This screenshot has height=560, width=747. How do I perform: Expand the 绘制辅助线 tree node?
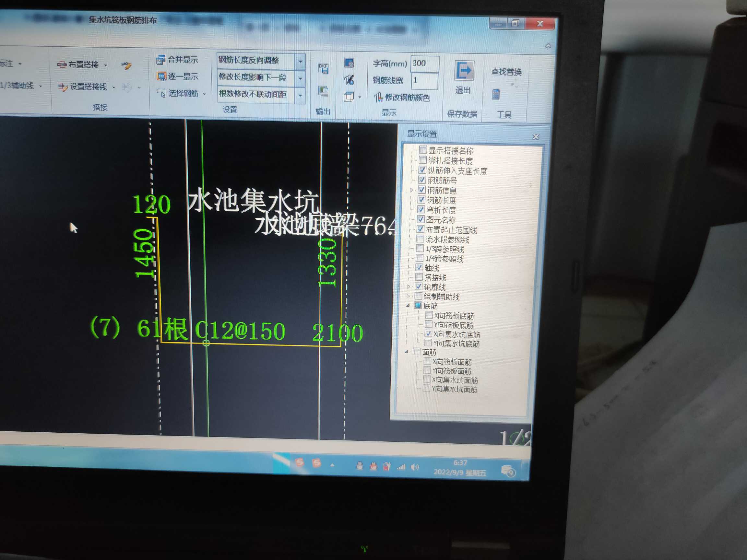pyautogui.click(x=408, y=297)
